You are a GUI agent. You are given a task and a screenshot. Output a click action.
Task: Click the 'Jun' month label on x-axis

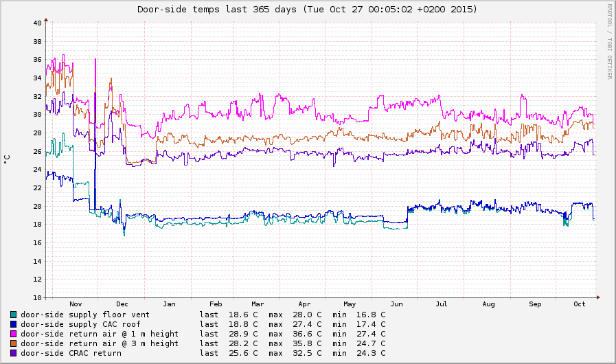tap(396, 304)
